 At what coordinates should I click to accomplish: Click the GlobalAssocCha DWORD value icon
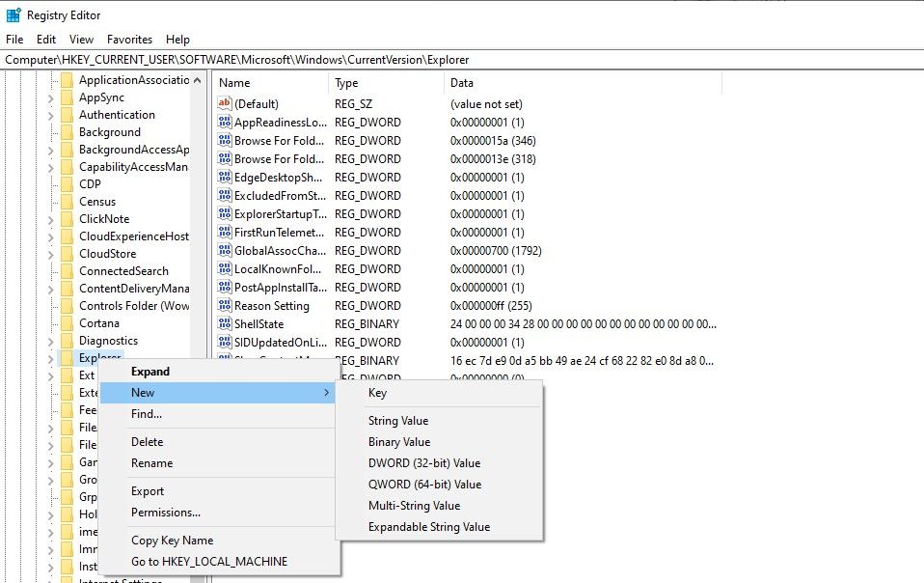pyautogui.click(x=225, y=251)
